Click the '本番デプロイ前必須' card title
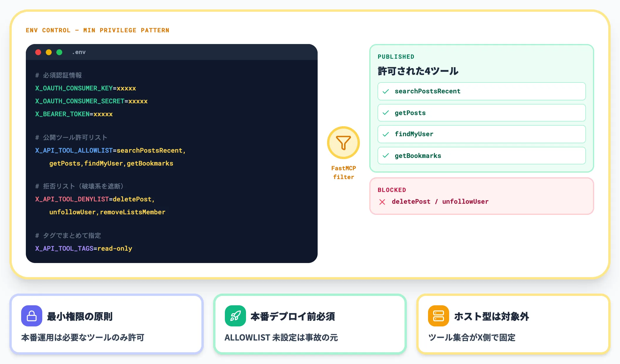Screen dimensions: 620x364 (x=293, y=316)
